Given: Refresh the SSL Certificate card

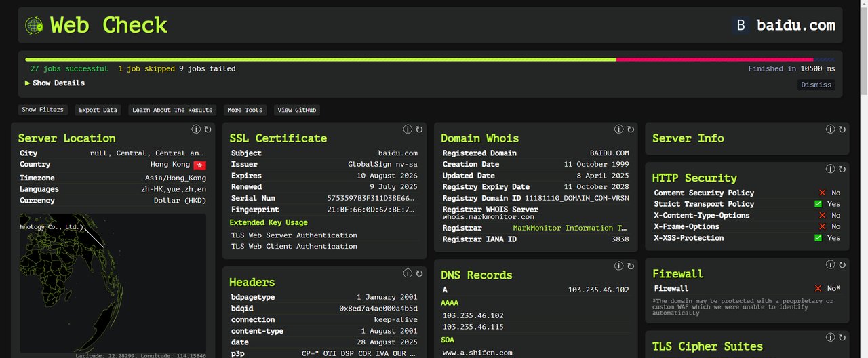Looking at the screenshot, I should (419, 129).
